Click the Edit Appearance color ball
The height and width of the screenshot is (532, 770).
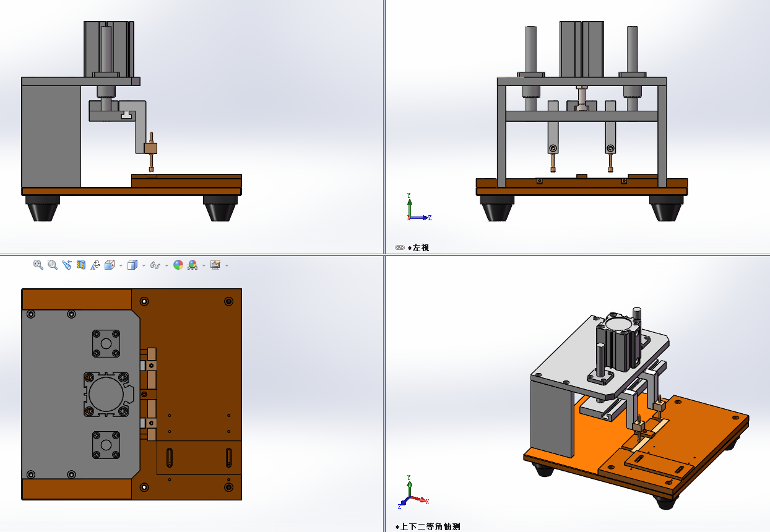tap(178, 265)
